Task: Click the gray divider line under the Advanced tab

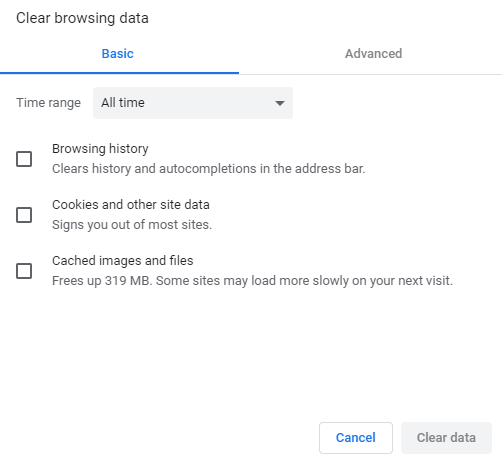Action: pos(370,74)
